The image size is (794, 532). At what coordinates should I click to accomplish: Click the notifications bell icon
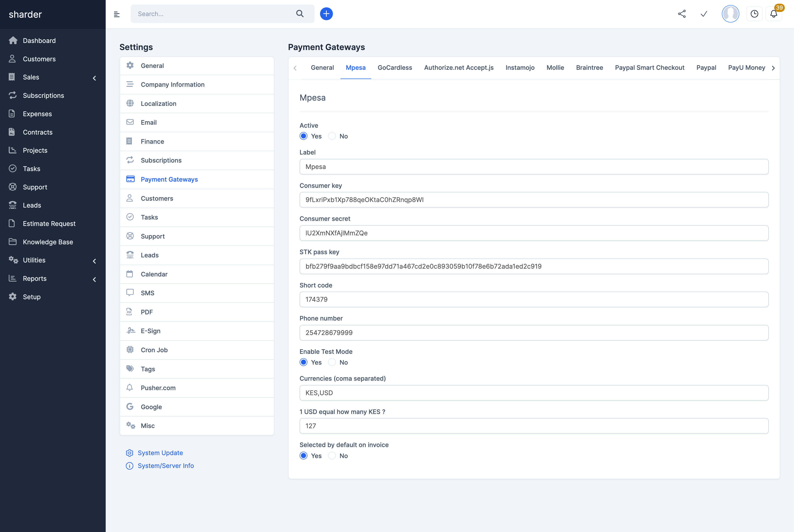(x=773, y=14)
